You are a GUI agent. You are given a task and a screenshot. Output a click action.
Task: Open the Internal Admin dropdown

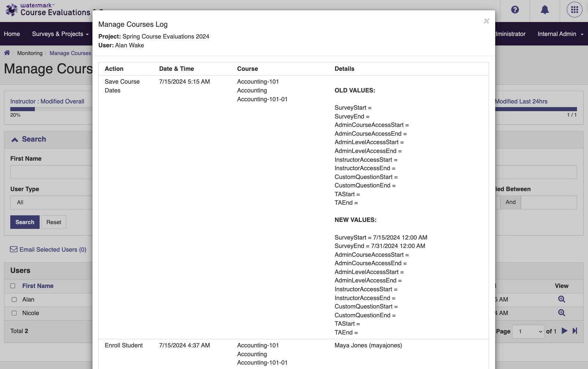pyautogui.click(x=560, y=34)
